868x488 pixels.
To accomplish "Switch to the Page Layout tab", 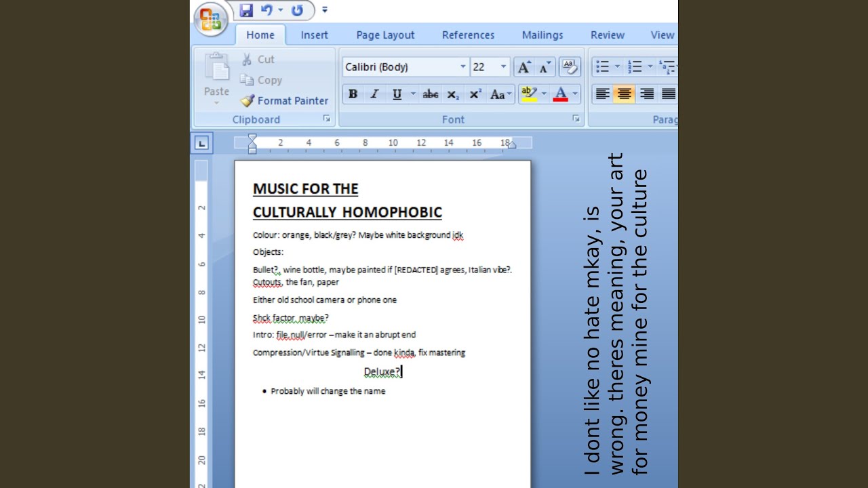I will [385, 35].
